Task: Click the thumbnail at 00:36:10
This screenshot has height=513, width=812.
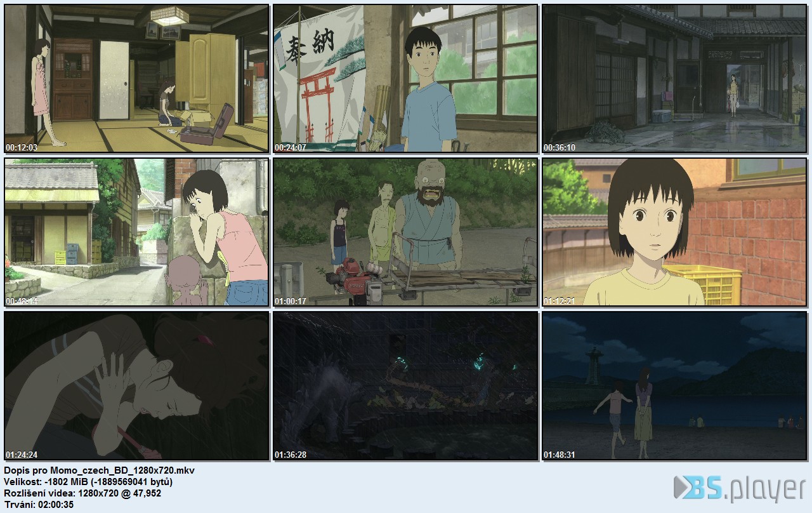Action: click(x=674, y=79)
